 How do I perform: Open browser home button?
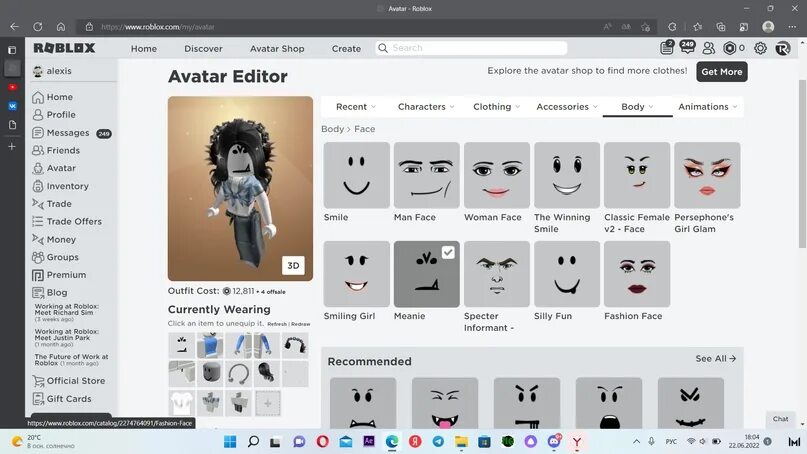click(x=61, y=27)
